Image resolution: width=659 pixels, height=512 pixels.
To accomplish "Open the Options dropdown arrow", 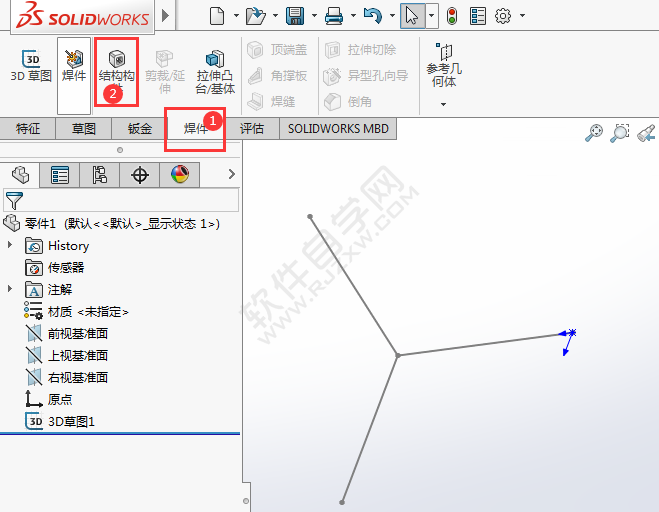I will click(522, 16).
